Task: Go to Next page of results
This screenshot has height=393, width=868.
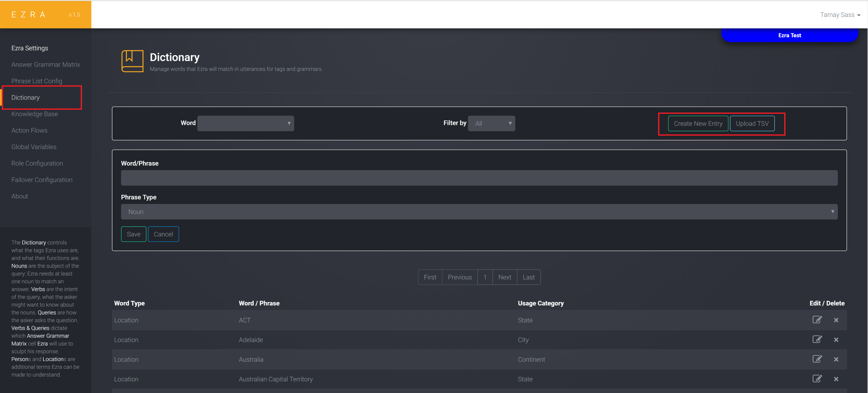Action: (x=504, y=277)
